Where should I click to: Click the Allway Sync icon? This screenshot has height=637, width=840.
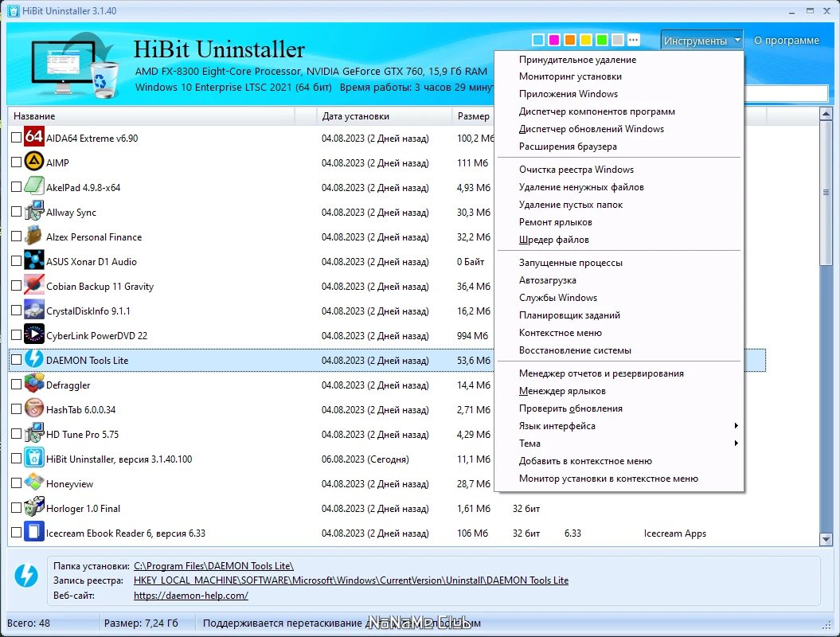pos(33,210)
